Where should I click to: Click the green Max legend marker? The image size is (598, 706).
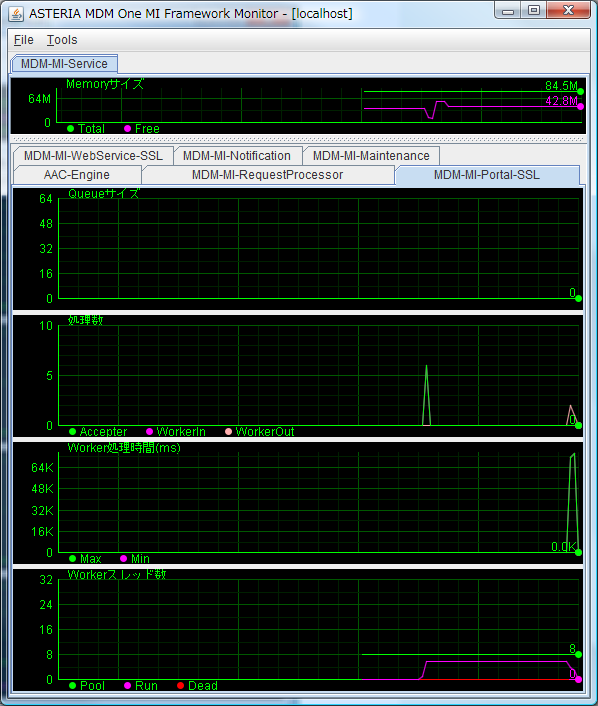72,559
